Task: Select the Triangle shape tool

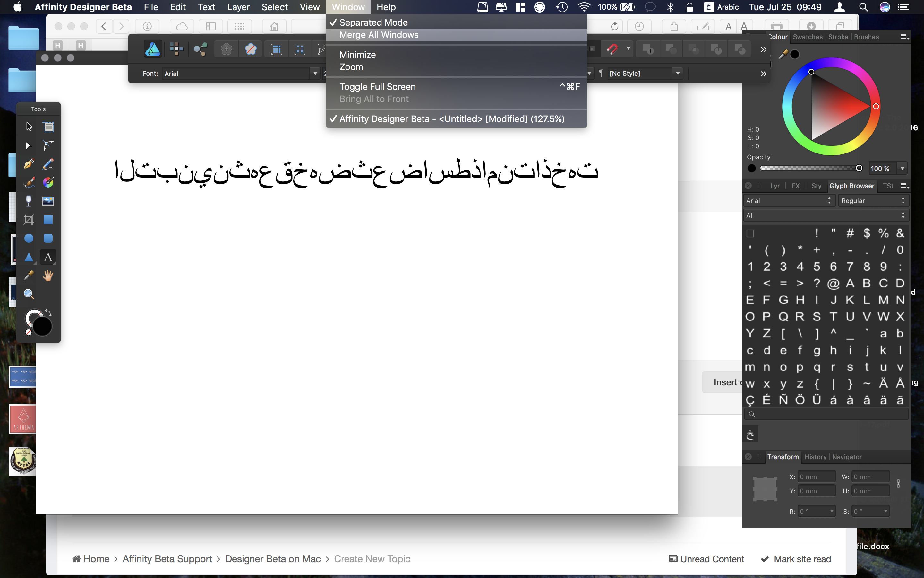Action: coord(29,257)
